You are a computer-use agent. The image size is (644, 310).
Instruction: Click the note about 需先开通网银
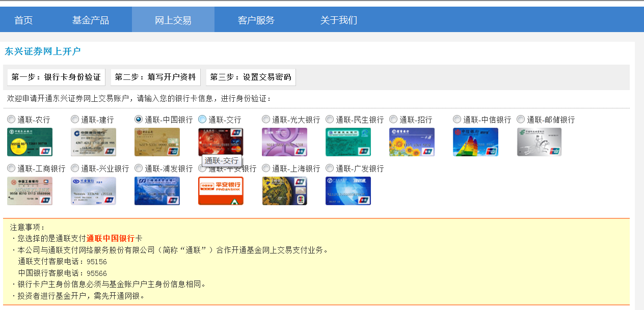77,296
